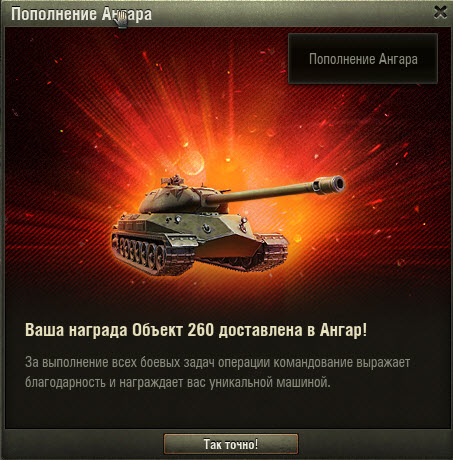Click the commander's cupola atop the turret
Viewport: 453px width, 460px height.
(173, 180)
